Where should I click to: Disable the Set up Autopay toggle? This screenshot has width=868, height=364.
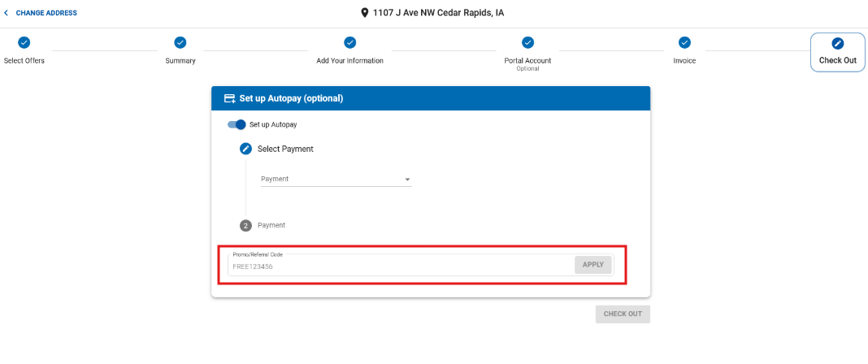point(237,124)
